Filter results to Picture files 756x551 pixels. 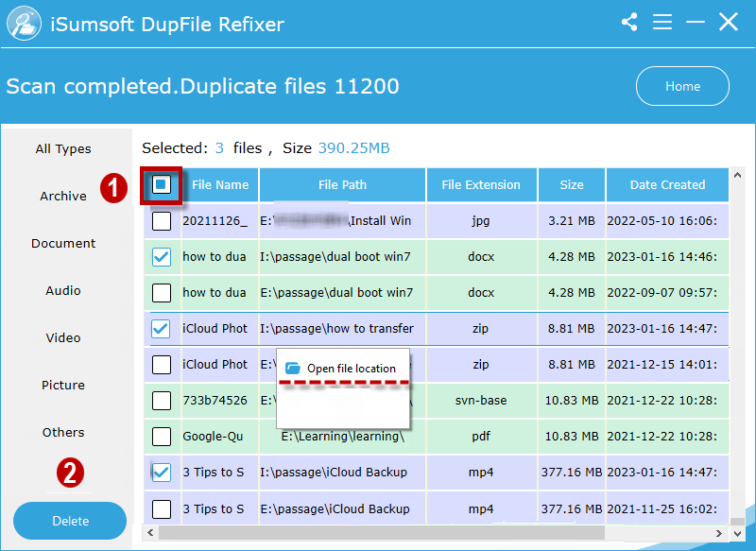[63, 386]
